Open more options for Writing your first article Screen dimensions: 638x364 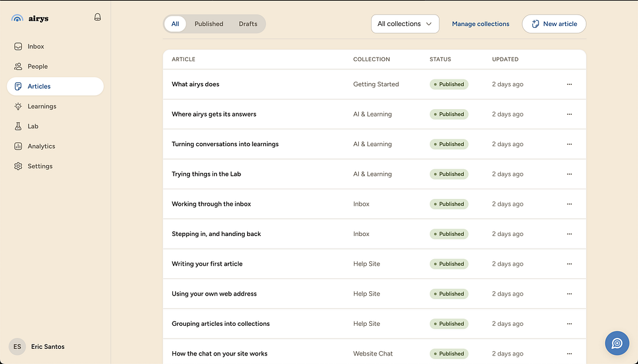[569, 264]
